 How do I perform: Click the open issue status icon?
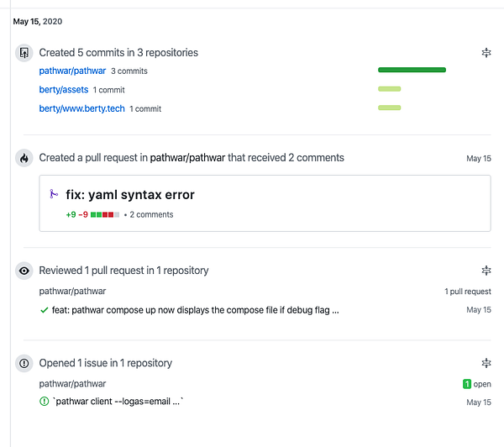pyautogui.click(x=44, y=402)
